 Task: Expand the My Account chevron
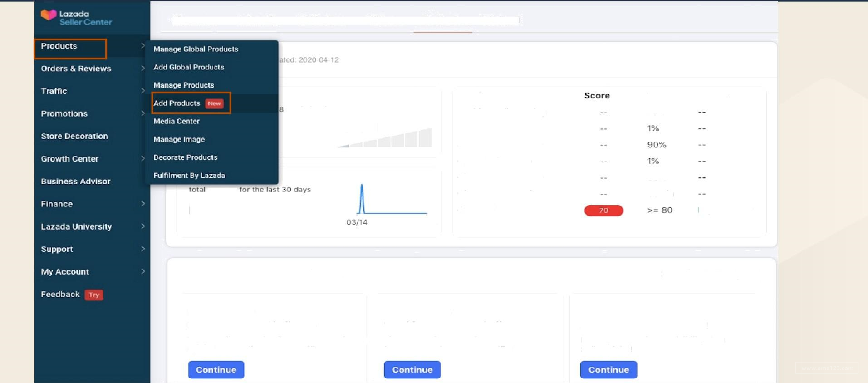click(x=142, y=271)
